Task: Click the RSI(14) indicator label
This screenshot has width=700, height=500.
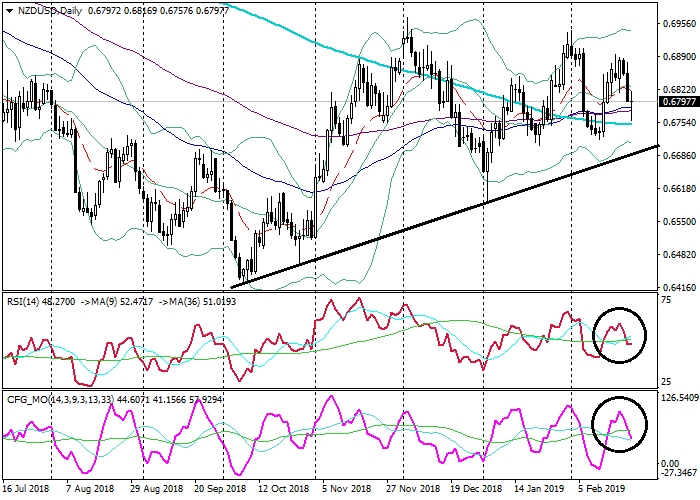Action: (23, 298)
